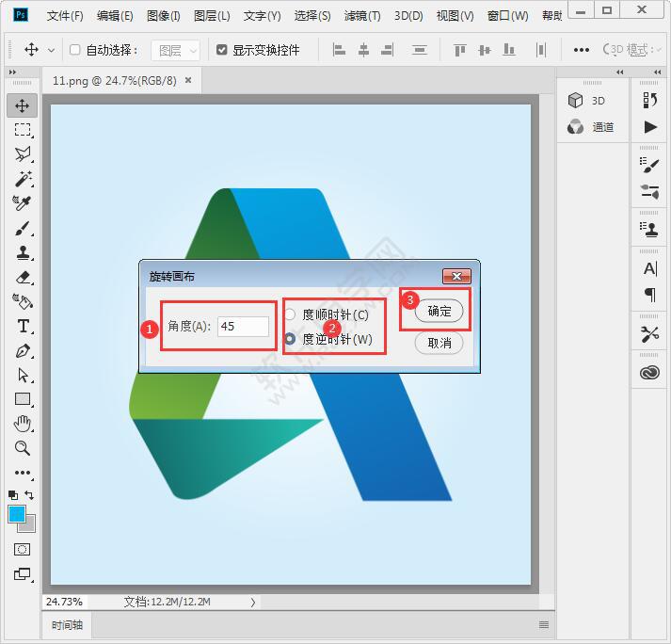
Task: Cancel rotation with the 取消 button
Action: click(x=439, y=343)
